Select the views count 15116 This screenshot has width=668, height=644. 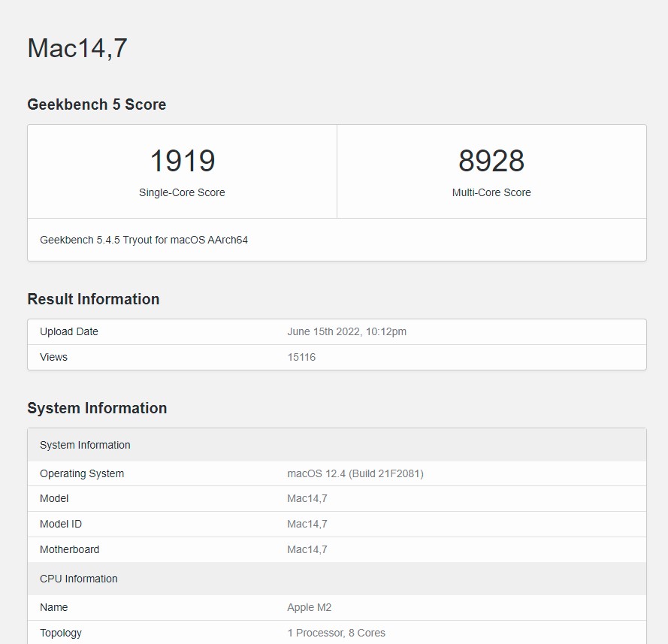301,357
